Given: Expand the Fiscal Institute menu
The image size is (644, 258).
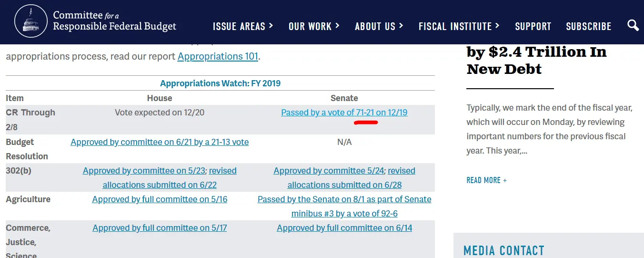Looking at the screenshot, I should [x=459, y=26].
